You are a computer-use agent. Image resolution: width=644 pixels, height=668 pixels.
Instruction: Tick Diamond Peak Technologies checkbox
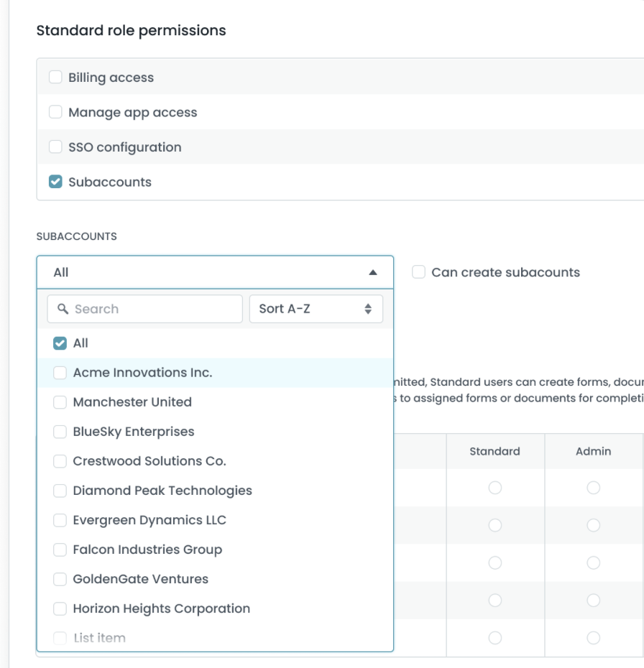pos(60,491)
